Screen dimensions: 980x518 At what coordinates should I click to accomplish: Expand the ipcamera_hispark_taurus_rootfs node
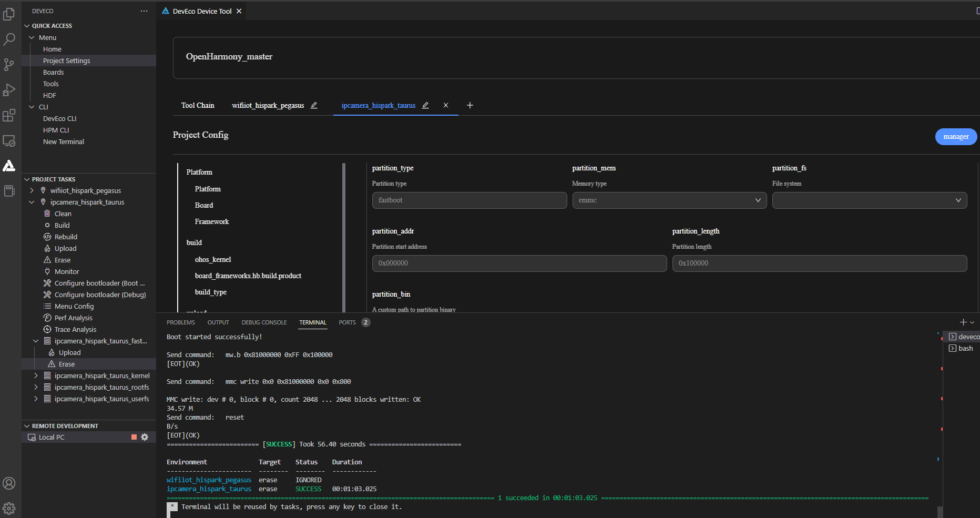[x=36, y=387]
